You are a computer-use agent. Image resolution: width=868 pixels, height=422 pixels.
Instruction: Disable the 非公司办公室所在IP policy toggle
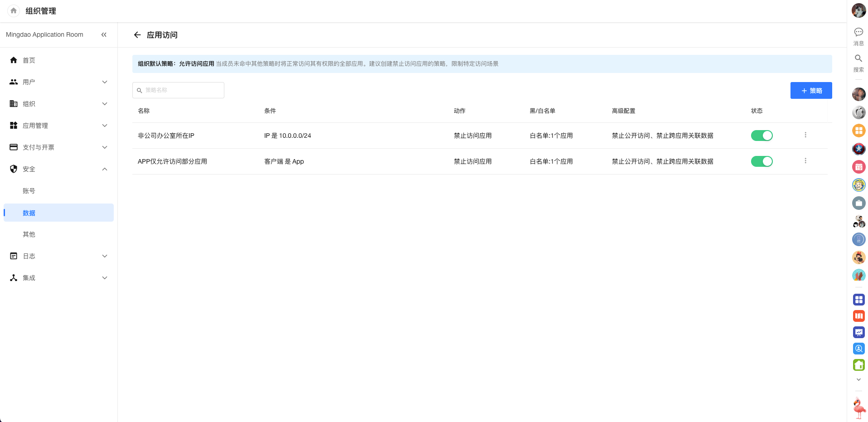click(761, 136)
